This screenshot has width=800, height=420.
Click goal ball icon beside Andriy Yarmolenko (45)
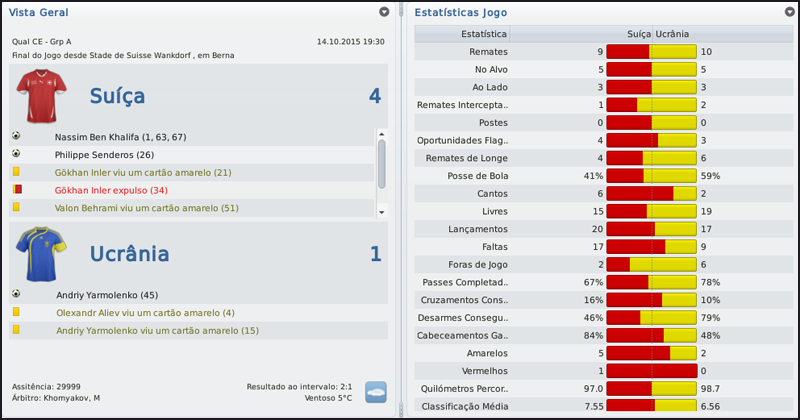coord(16,295)
